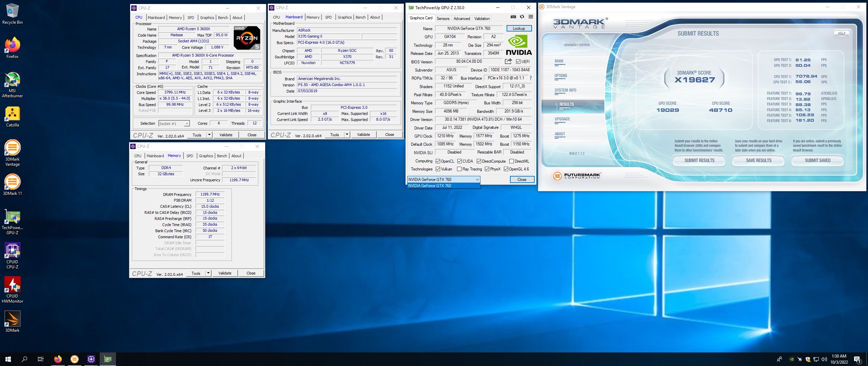Image resolution: width=868 pixels, height=366 pixels.
Task: Open MSI Afterburner desktop shortcut
Action: (x=12, y=85)
